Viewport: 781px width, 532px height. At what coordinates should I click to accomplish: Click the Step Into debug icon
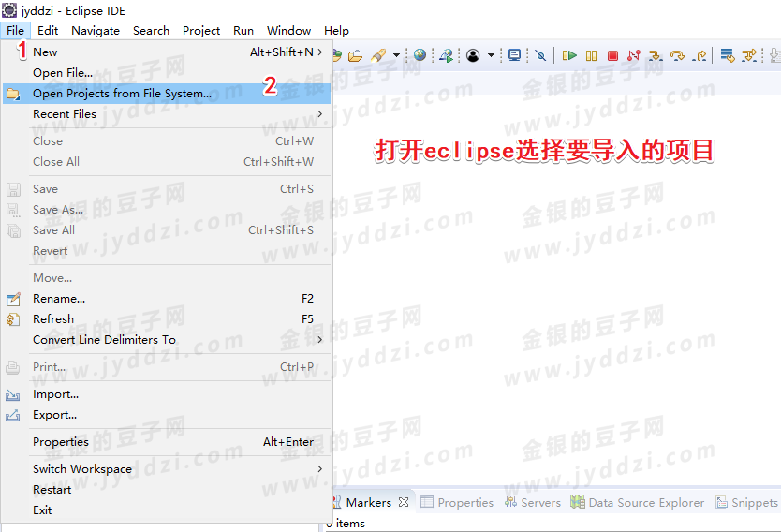655,55
